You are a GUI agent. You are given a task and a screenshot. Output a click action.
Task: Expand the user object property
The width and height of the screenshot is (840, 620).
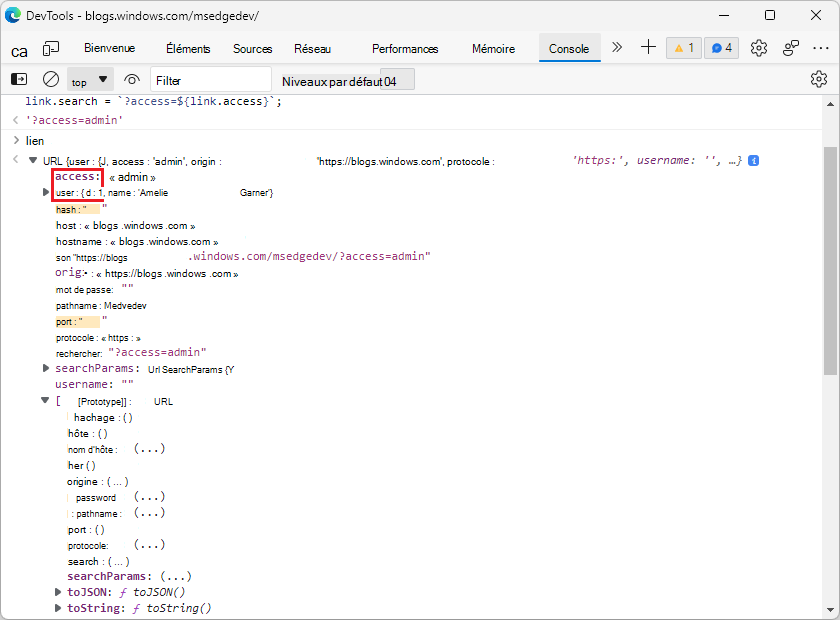tap(46, 192)
